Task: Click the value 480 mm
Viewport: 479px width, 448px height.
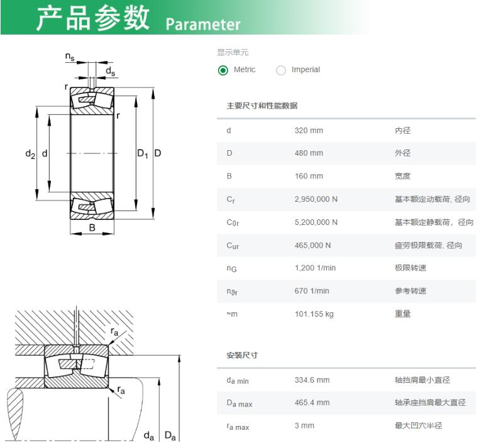Action: [x=309, y=153]
